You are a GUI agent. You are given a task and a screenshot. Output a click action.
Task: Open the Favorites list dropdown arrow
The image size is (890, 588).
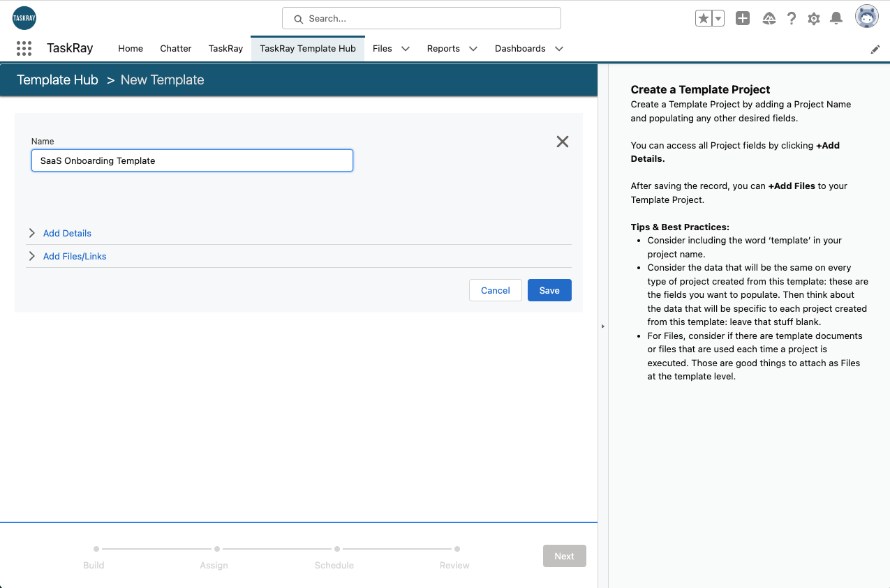pos(718,19)
